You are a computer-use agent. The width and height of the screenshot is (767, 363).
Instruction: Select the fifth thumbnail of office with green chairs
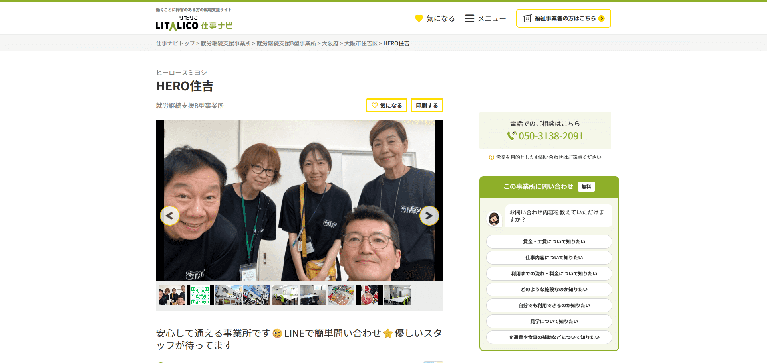tap(285, 295)
